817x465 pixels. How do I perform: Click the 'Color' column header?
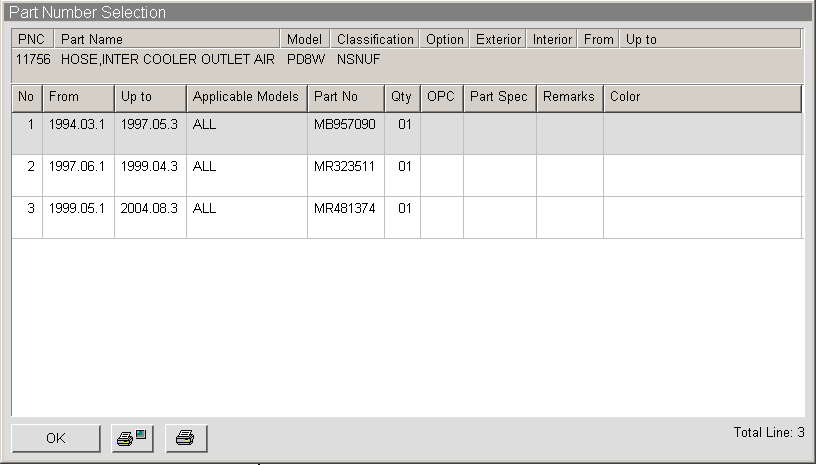point(702,97)
